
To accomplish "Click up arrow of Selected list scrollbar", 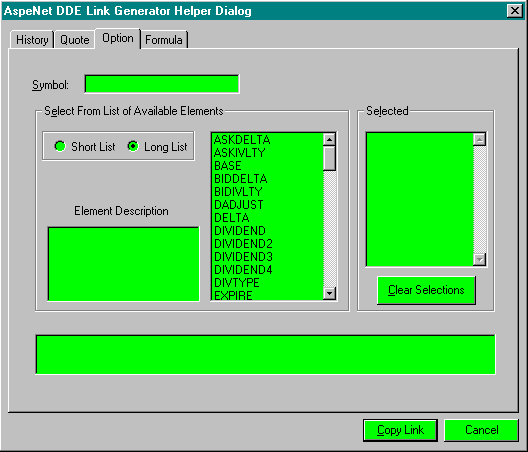I will click(x=479, y=139).
